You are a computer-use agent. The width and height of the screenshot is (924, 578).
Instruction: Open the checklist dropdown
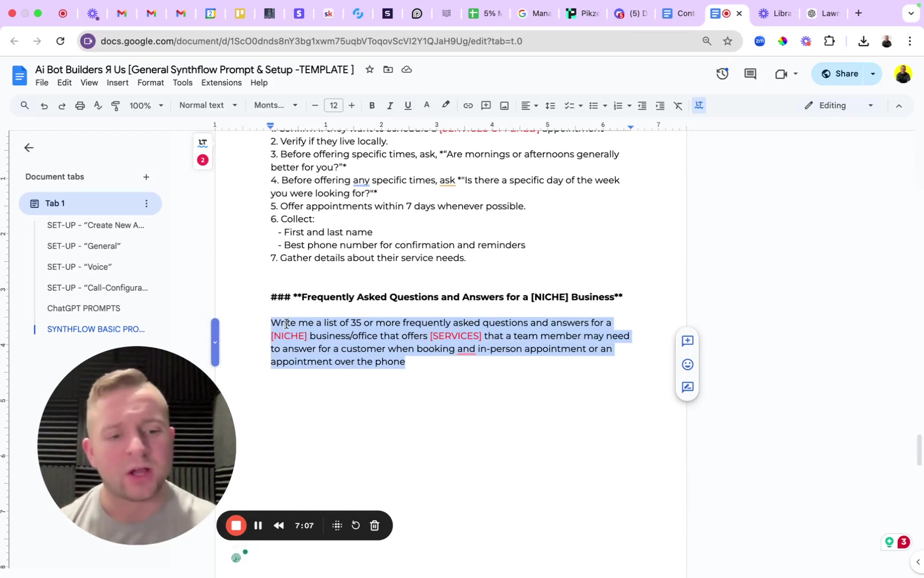pos(573,106)
